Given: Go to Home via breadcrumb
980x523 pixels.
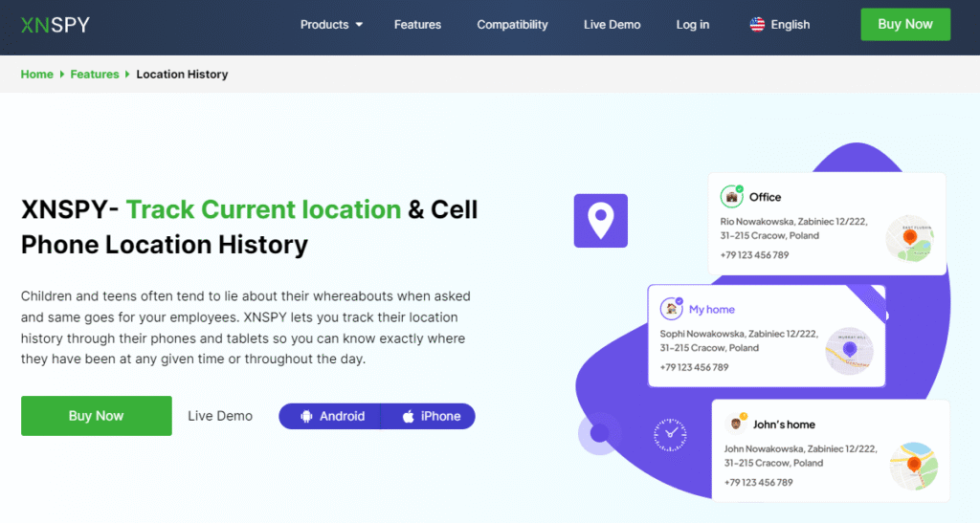Looking at the screenshot, I should tap(37, 74).
